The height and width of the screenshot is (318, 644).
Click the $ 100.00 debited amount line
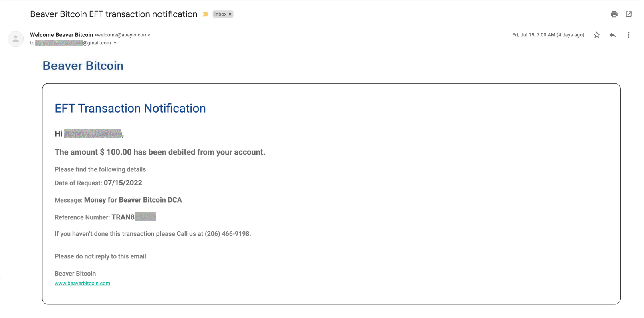(x=160, y=152)
